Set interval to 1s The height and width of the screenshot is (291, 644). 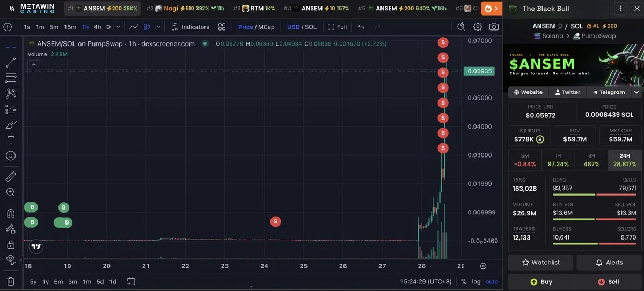click(x=27, y=27)
